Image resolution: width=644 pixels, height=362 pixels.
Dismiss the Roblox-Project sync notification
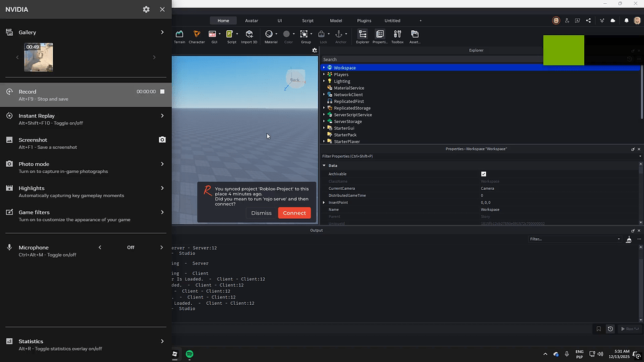pos(261,212)
